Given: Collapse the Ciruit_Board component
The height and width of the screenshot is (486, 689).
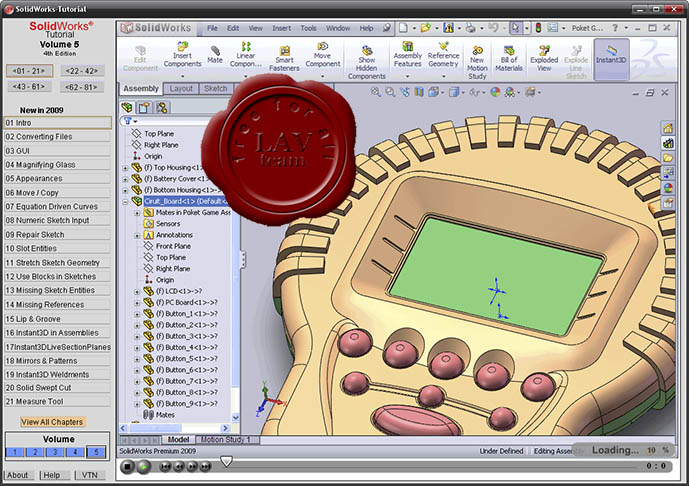Looking at the screenshot, I should pyautogui.click(x=125, y=202).
